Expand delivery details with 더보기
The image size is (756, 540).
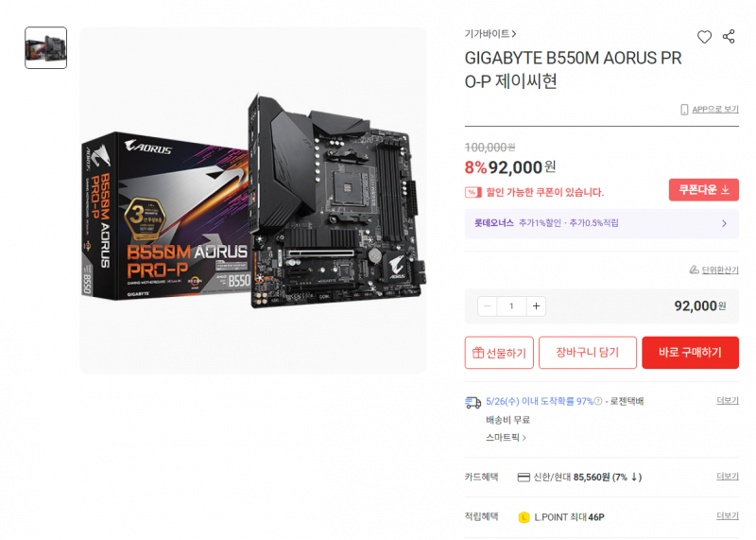click(x=727, y=401)
